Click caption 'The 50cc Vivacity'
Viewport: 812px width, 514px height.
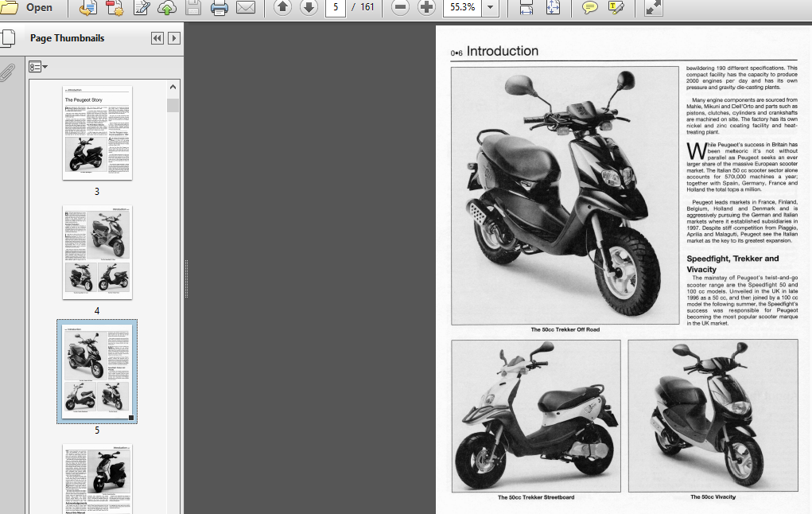(x=713, y=497)
